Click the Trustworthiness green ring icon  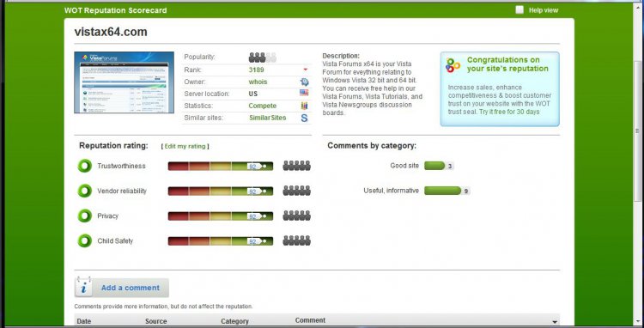(x=85, y=166)
